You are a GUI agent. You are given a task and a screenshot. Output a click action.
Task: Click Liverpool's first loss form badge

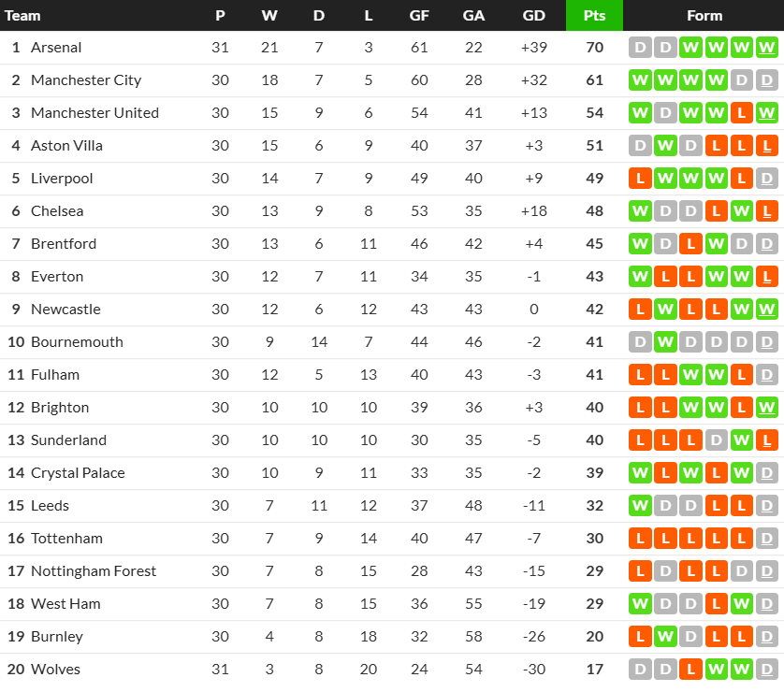[641, 179]
